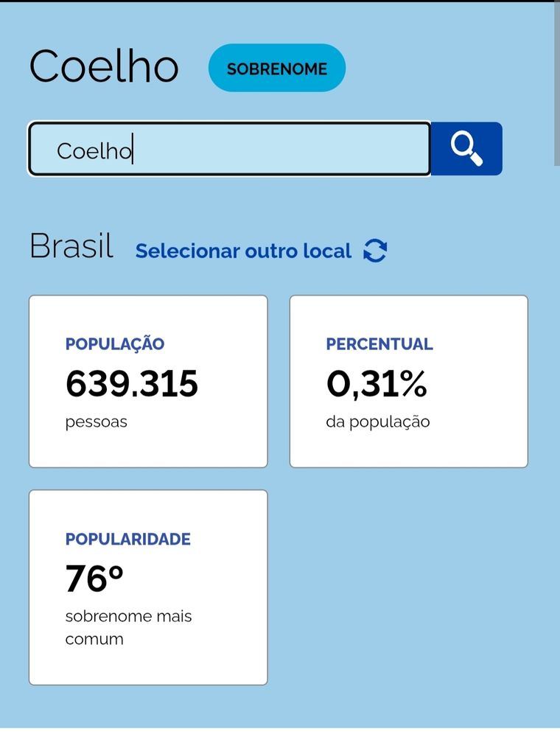Image resolution: width=560 pixels, height=737 pixels.
Task: Click the 0,31% percentage value
Action: tap(377, 385)
